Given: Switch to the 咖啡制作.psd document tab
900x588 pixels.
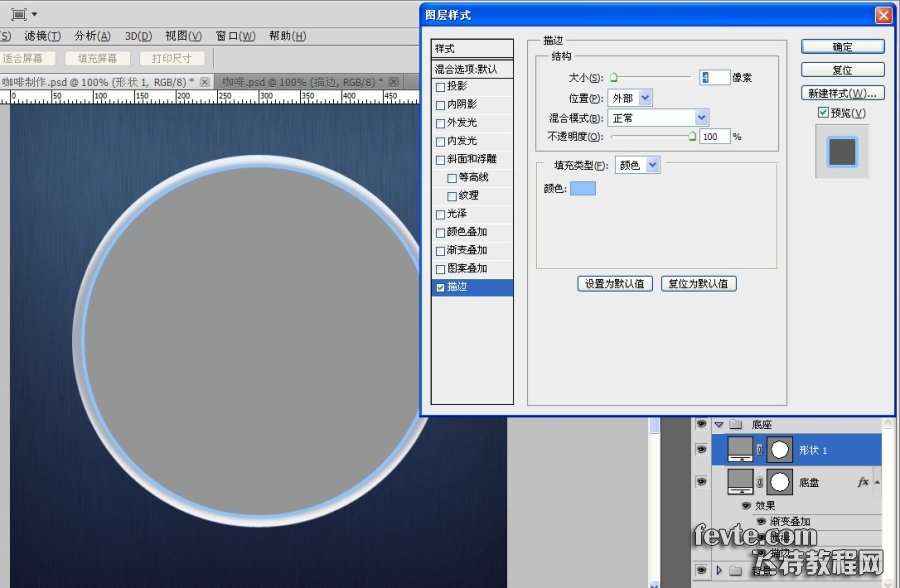Looking at the screenshot, I should 106,82.
